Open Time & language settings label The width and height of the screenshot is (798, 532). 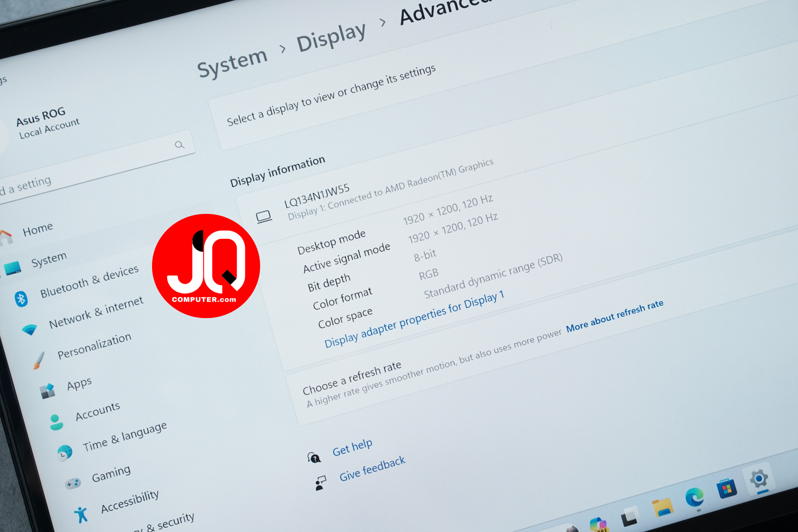point(125,436)
